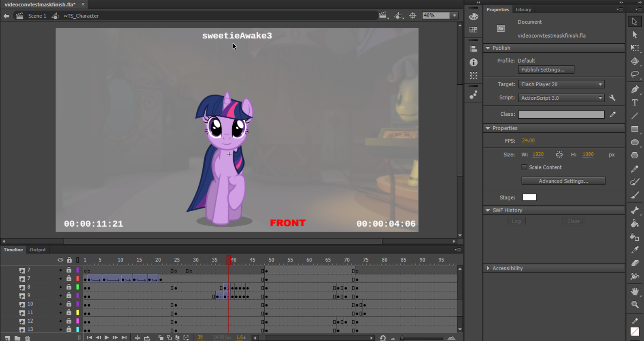Click the Play button in timeline
The image size is (644, 341).
106,337
